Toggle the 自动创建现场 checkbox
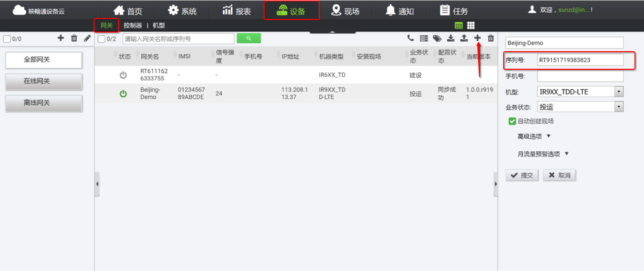 click(x=512, y=121)
